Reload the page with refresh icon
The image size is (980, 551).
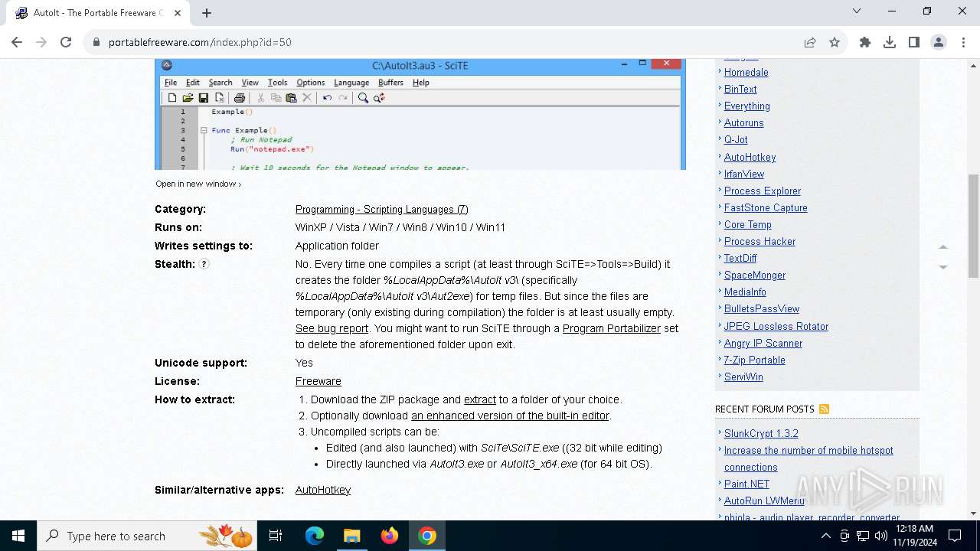point(66,42)
